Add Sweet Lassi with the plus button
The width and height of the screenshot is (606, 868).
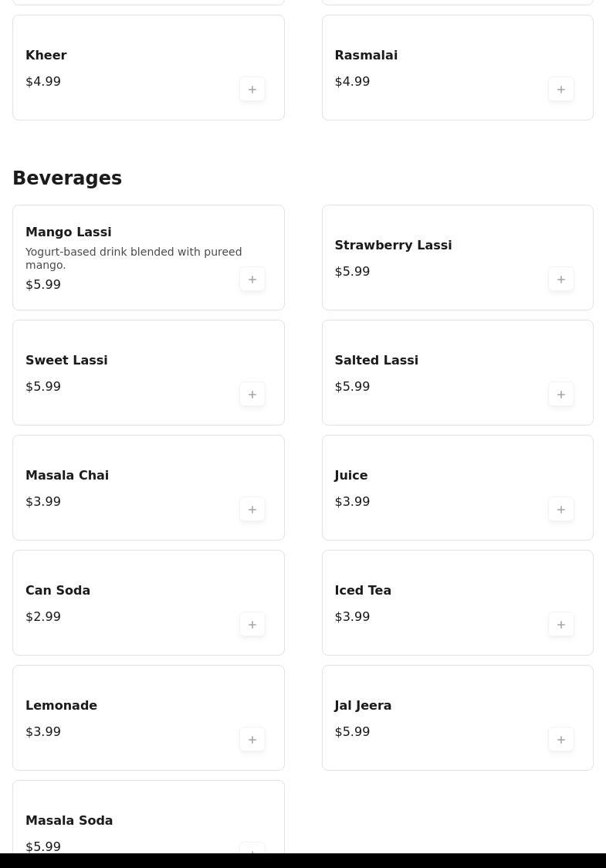[252, 394]
